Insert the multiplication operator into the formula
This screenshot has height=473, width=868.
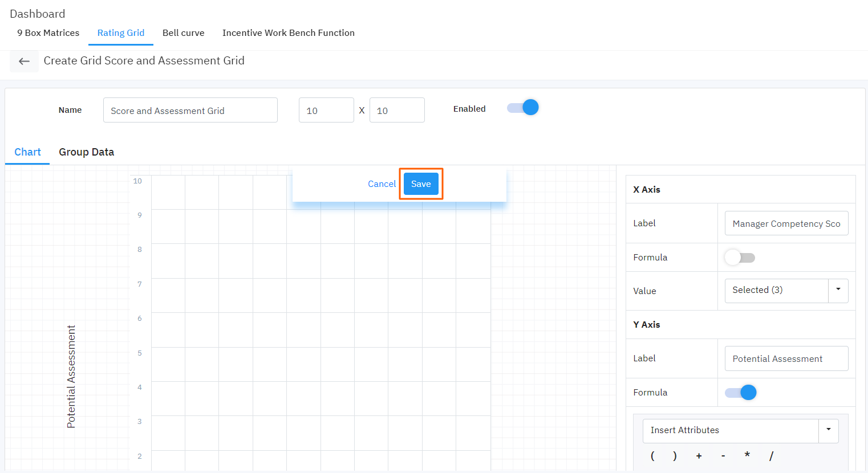point(747,456)
